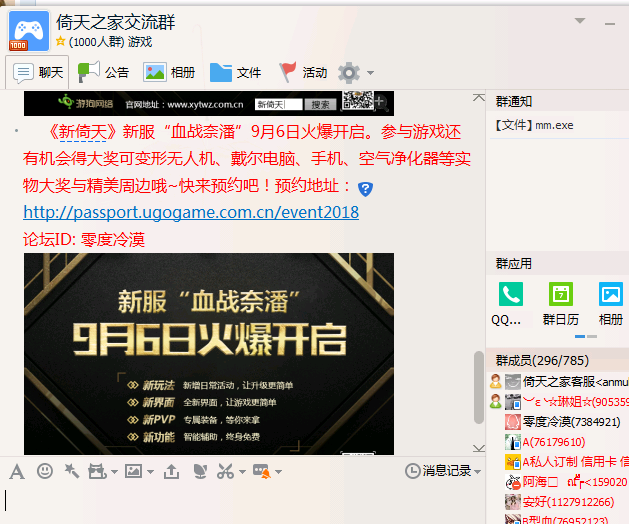
Task: Click the 群应用 section header
Action: point(514,264)
